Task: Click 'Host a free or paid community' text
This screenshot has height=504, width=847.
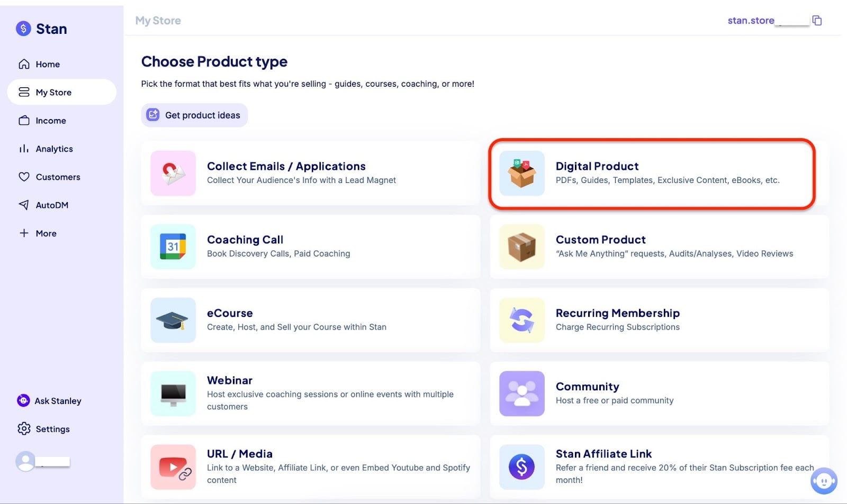Action: pyautogui.click(x=615, y=401)
